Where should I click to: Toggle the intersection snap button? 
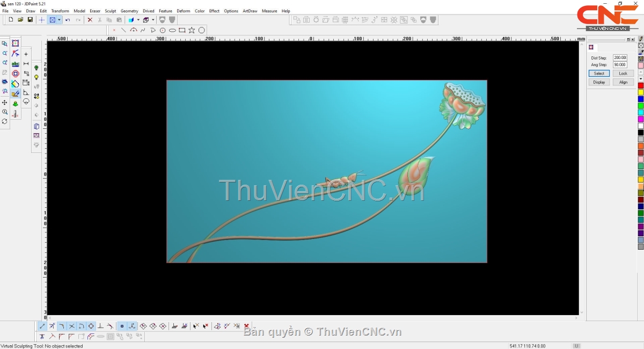pyautogui.click(x=72, y=326)
